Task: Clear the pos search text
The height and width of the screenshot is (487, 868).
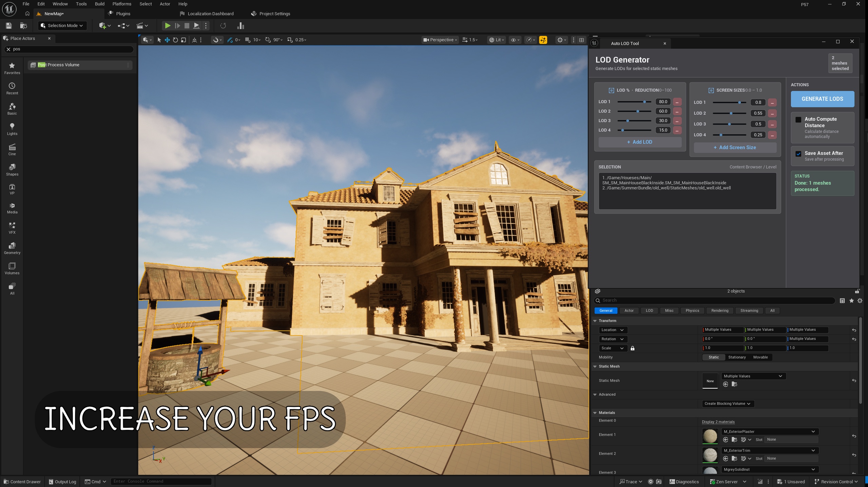Action: tap(8, 49)
